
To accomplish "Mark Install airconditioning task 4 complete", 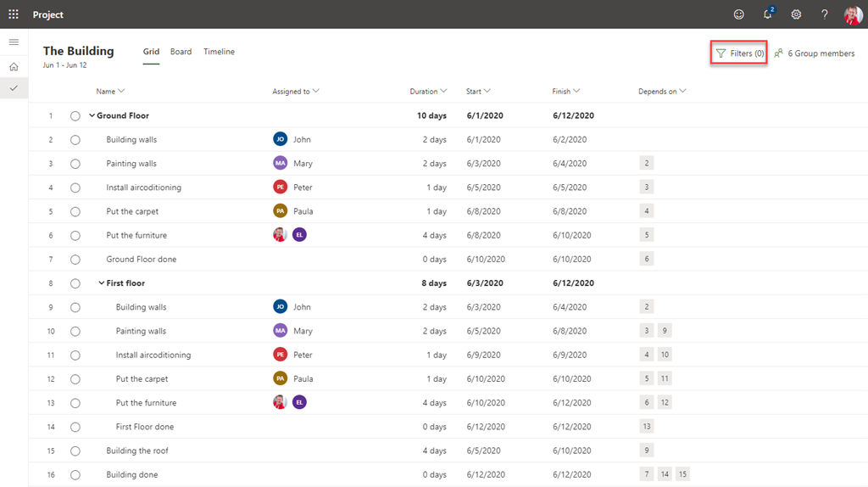I will tap(75, 188).
